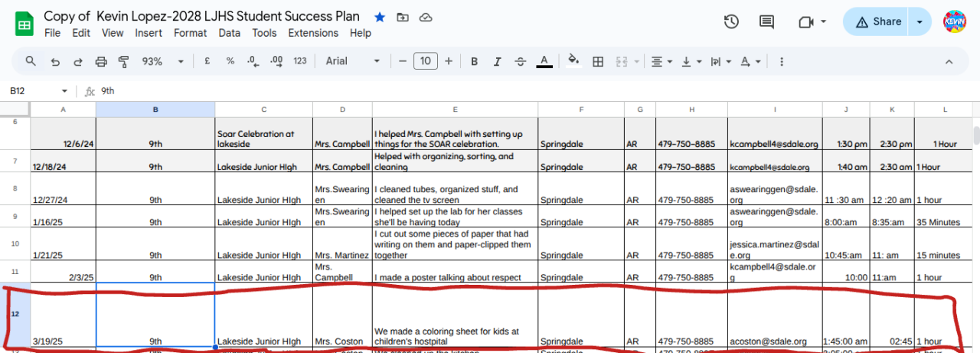Open the merge type dropdown arrow
The width and height of the screenshot is (980, 353).
pyautogui.click(x=636, y=61)
